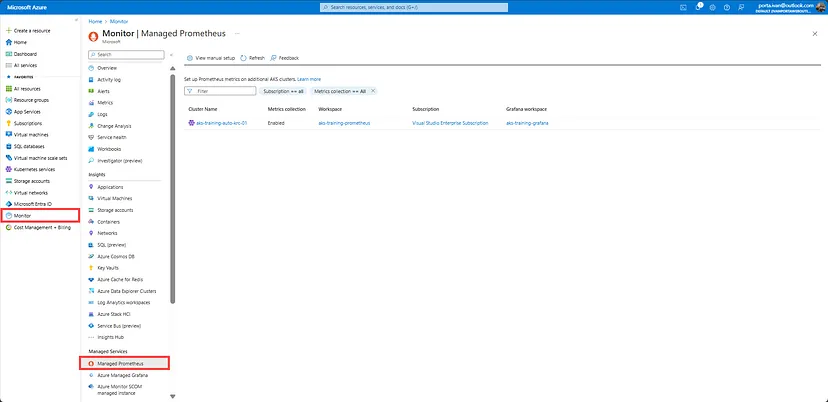828x402 pixels.
Task: Open Subscription == all filter
Action: [x=284, y=91]
